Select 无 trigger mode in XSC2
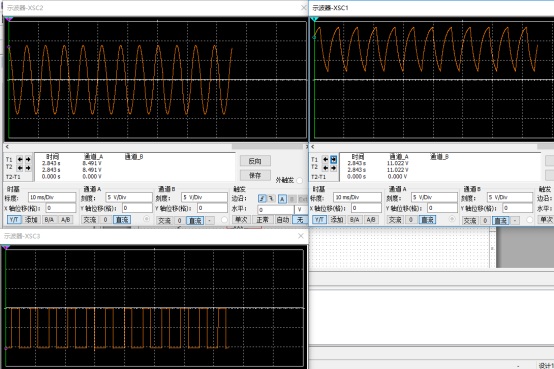The height and width of the screenshot is (369, 554). (x=300, y=219)
